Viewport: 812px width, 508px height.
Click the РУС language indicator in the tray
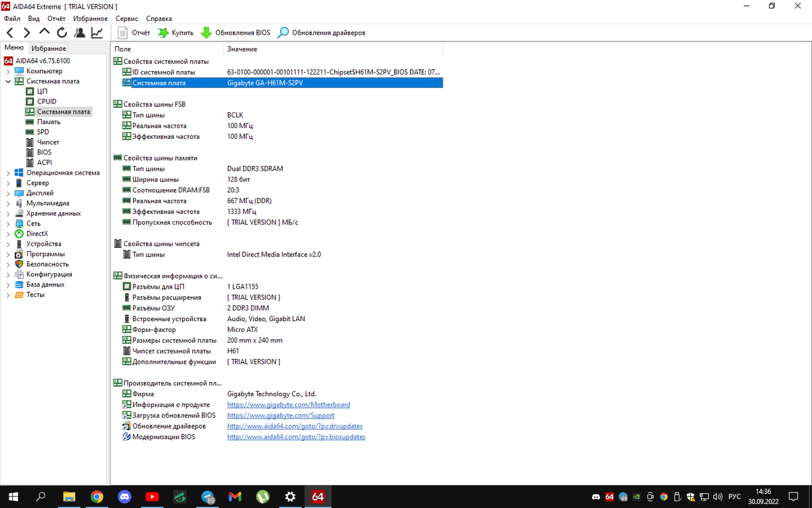click(735, 496)
